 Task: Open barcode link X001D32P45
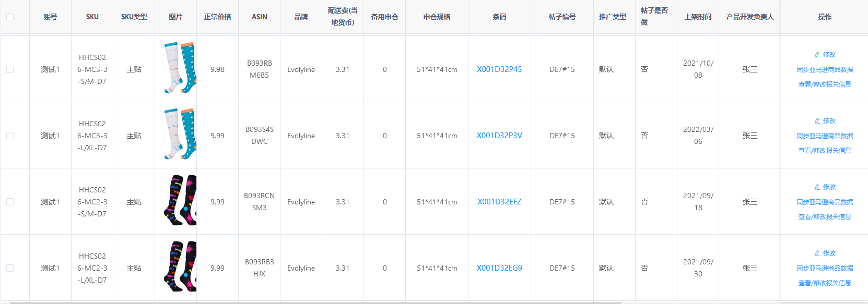pos(499,69)
